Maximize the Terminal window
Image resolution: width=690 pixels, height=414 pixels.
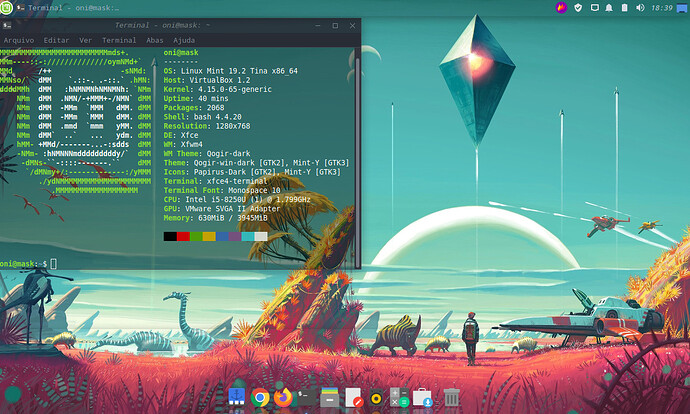click(335, 26)
